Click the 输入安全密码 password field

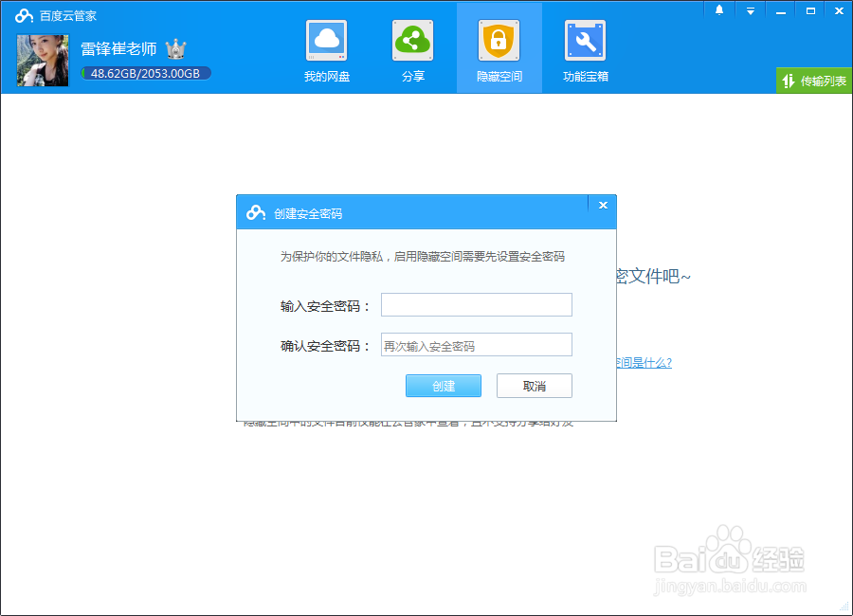point(477,305)
